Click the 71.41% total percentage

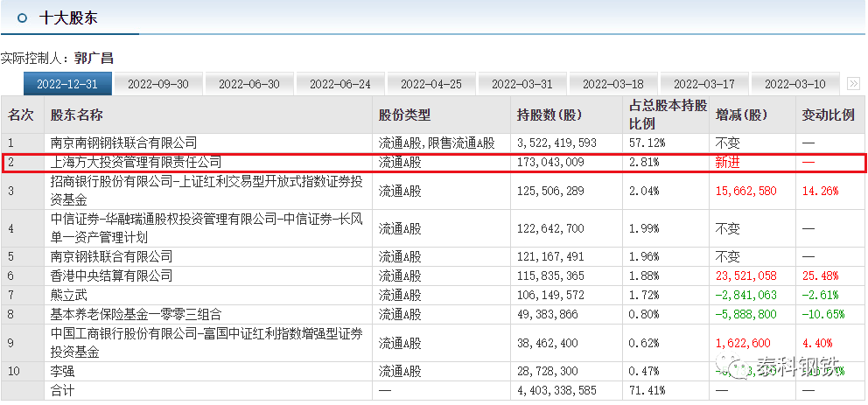click(x=647, y=391)
